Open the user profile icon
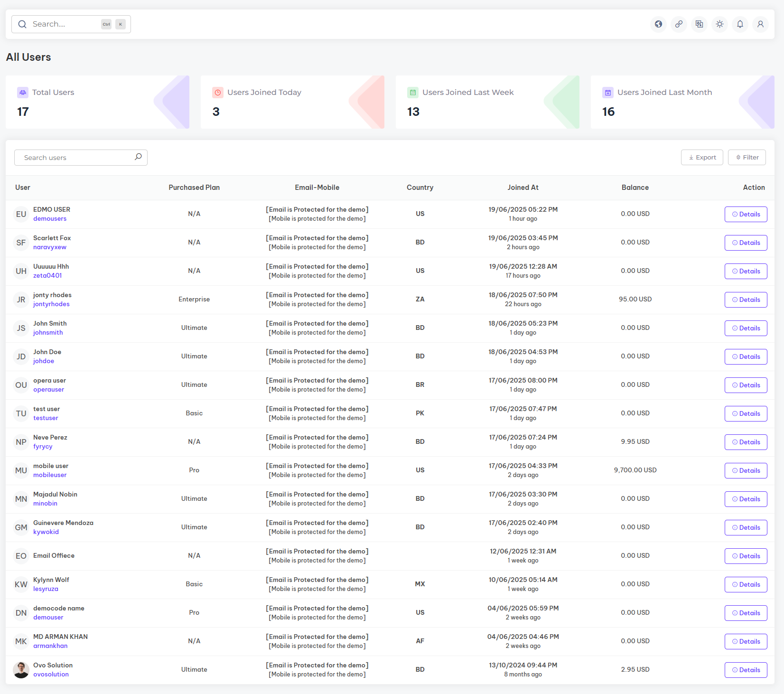Image resolution: width=784 pixels, height=694 pixels. (760, 24)
